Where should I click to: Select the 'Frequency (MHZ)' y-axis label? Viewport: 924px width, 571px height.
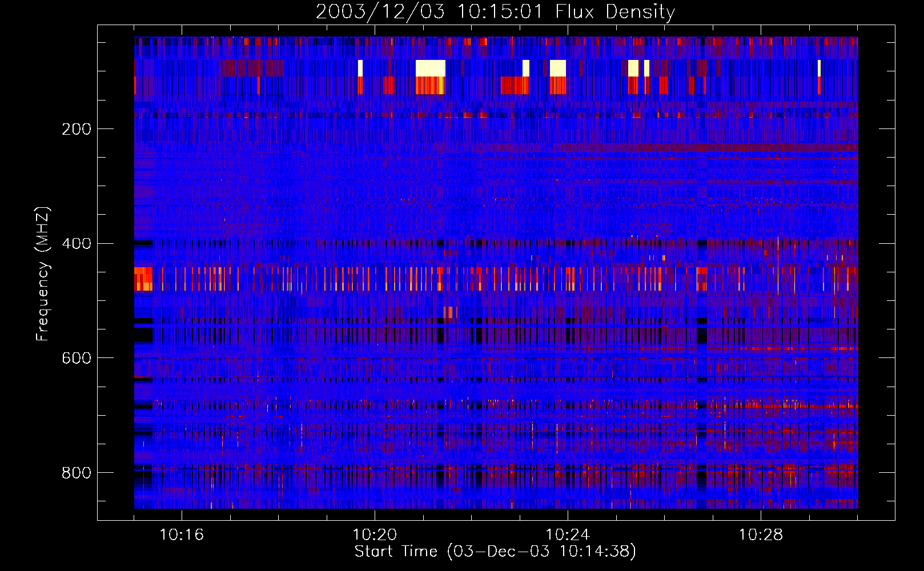42,274
